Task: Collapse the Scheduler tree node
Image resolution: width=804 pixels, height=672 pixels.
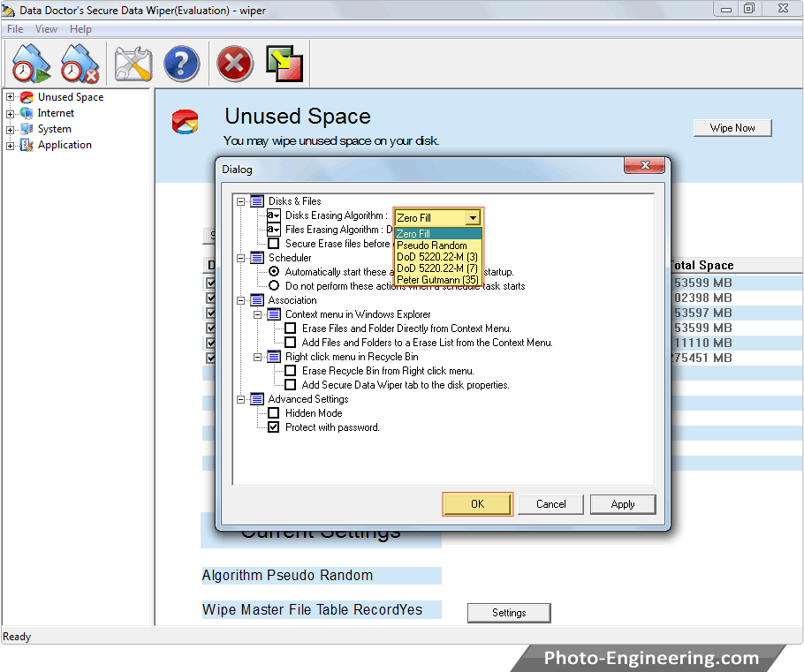Action: (x=240, y=258)
